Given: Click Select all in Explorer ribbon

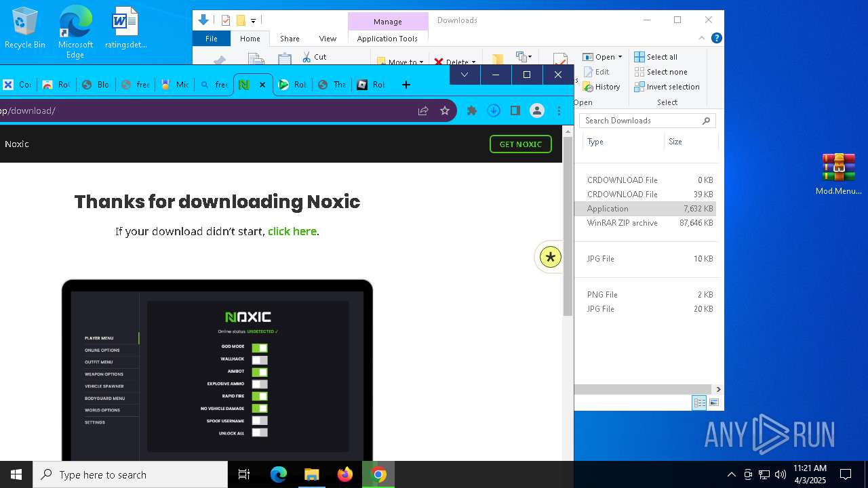Looking at the screenshot, I should click(656, 57).
